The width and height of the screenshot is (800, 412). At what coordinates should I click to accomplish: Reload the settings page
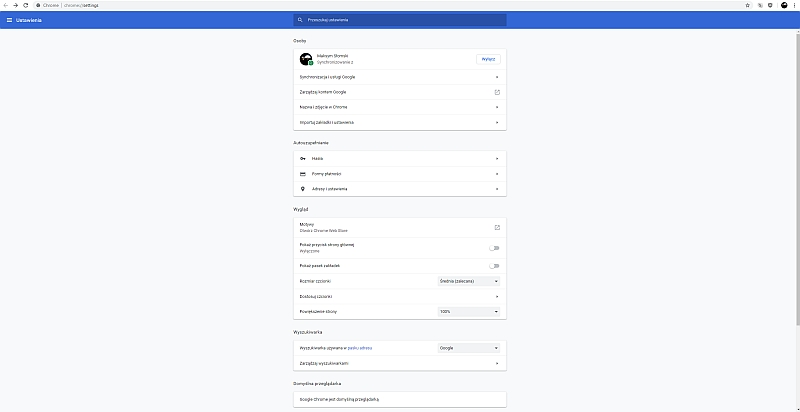coord(26,5)
